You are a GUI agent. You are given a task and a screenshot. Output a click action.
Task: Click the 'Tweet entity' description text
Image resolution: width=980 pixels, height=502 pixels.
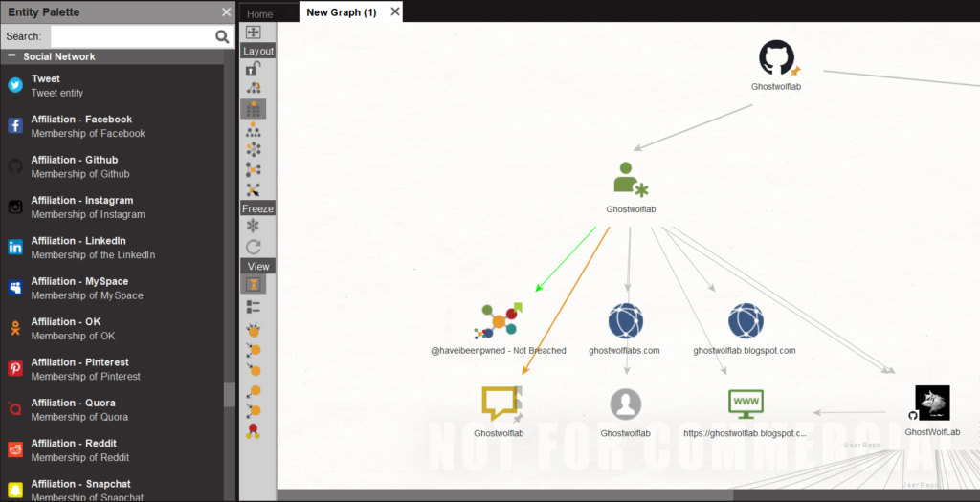click(x=56, y=93)
